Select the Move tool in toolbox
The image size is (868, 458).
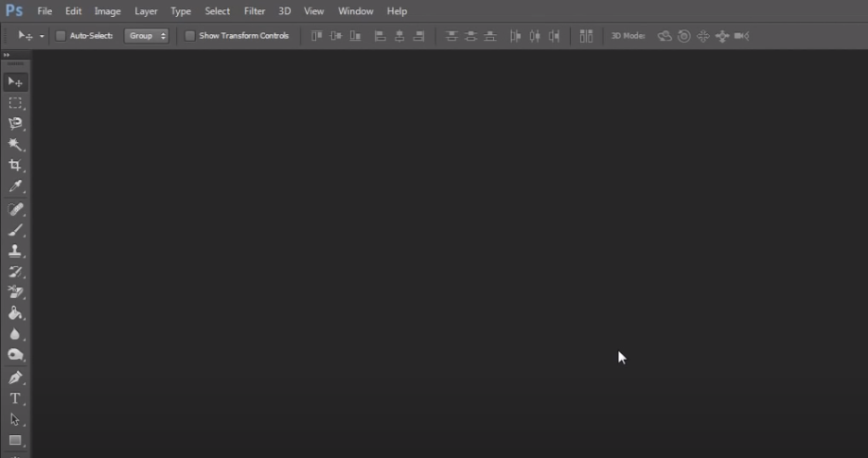15,82
